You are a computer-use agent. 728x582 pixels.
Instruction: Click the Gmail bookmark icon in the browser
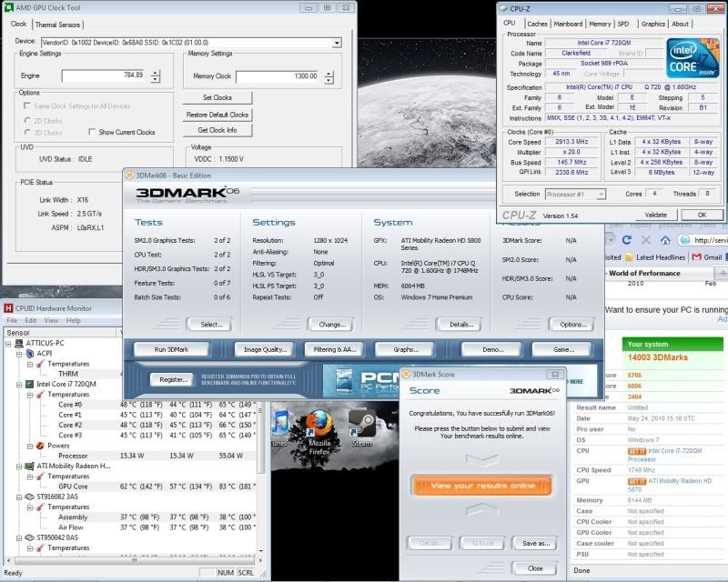pos(696,257)
